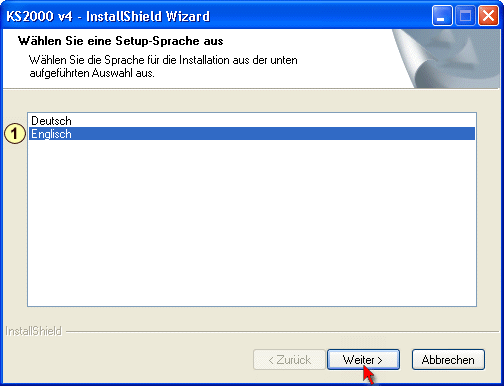Close the KS2000 v4 wizard window
The height and width of the screenshot is (386, 504).
(488, 16)
